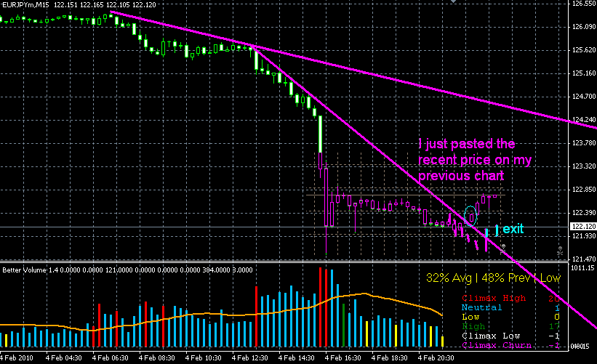Click the chart shift triangle marker at top
This screenshot has width=597, height=364.
point(453,1)
